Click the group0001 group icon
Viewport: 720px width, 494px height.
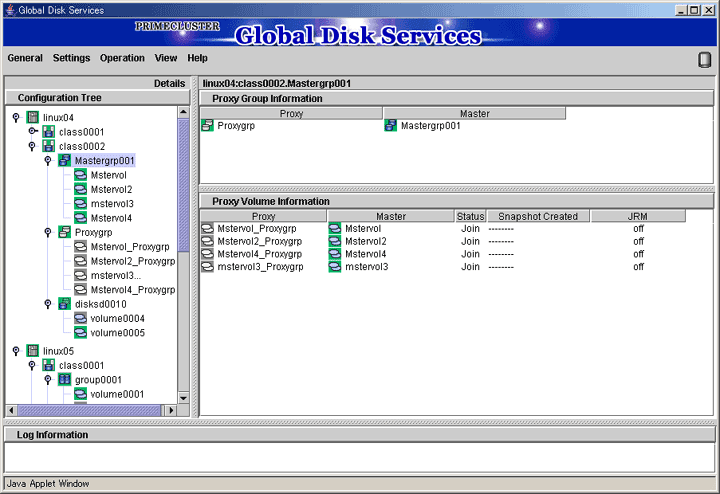pos(65,379)
